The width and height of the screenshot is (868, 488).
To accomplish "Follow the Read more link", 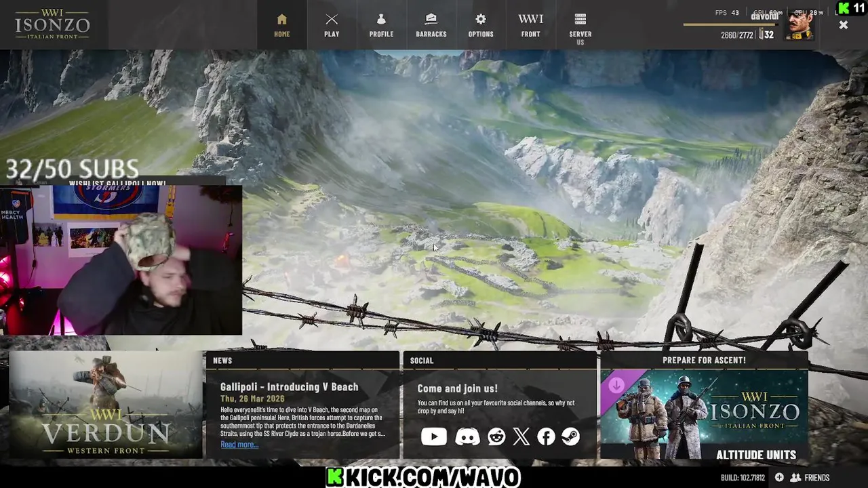I will click(x=239, y=445).
